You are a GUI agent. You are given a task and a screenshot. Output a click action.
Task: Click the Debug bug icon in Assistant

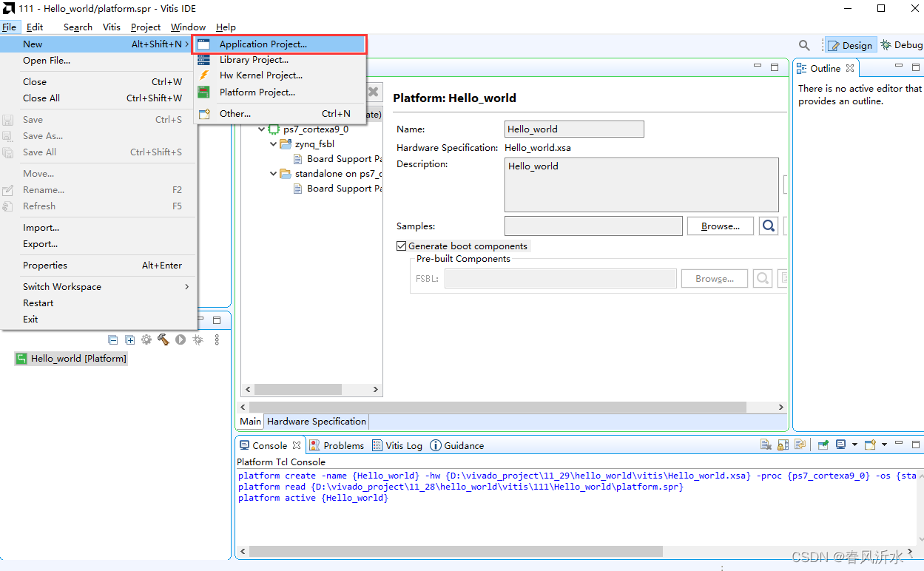point(198,339)
